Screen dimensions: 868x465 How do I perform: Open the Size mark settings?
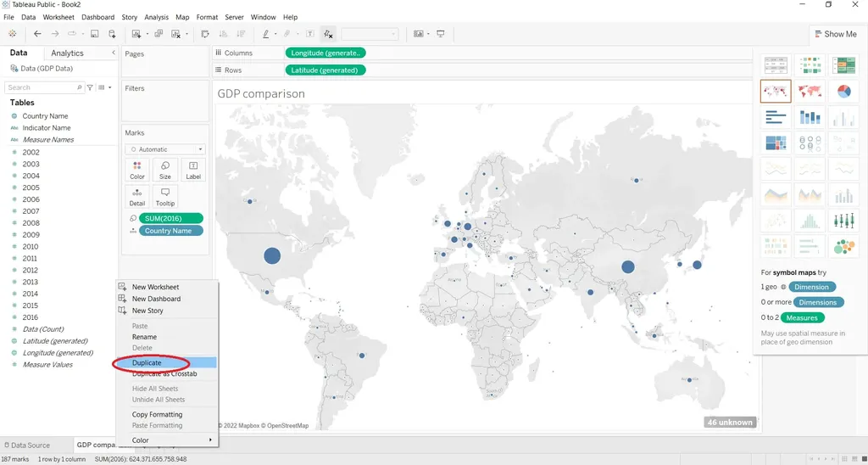tap(165, 170)
